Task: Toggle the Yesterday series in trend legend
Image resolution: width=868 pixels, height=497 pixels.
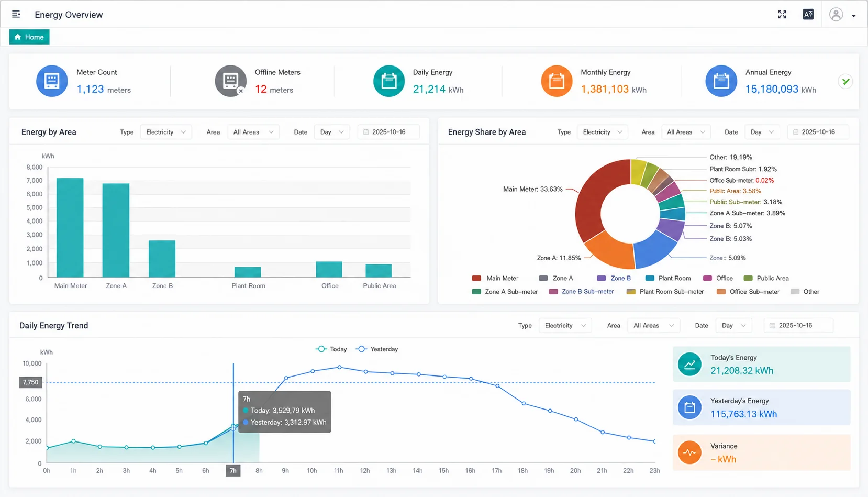Action: pos(377,349)
